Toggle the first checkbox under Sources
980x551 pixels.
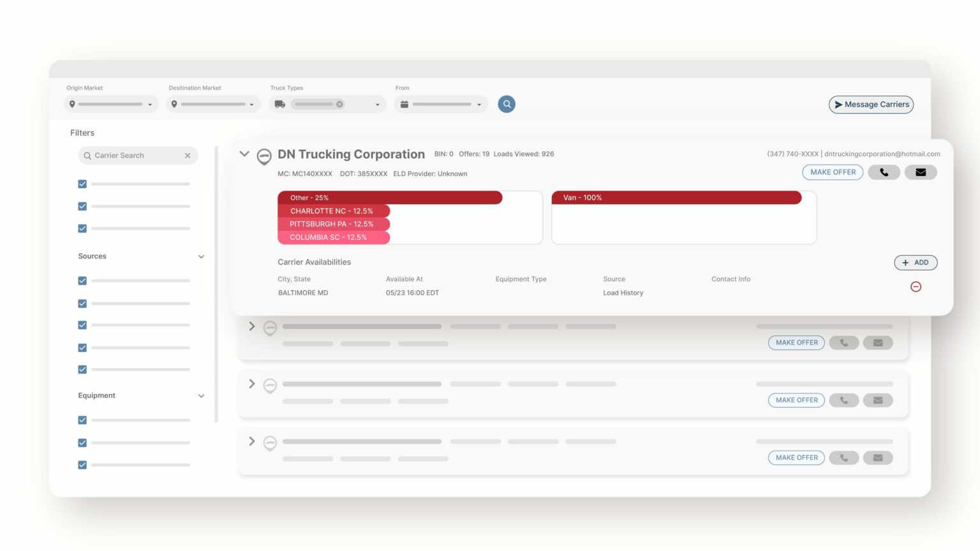pos(82,281)
